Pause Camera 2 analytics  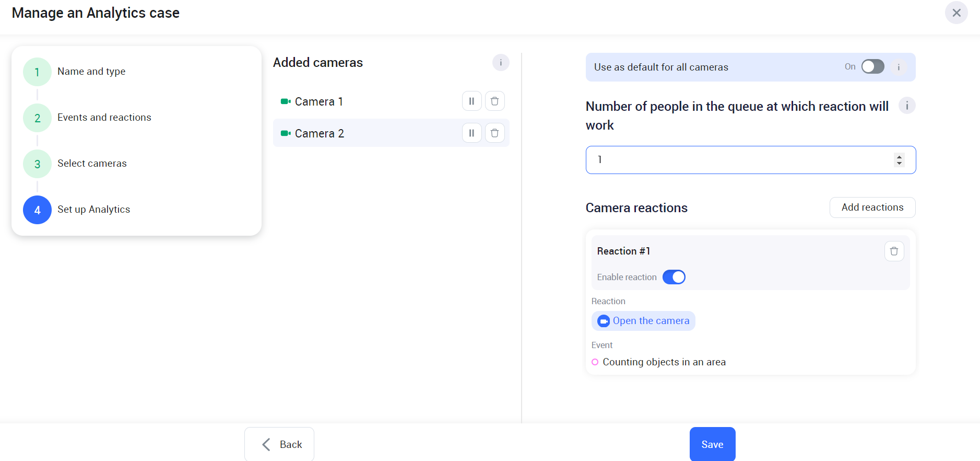tap(471, 133)
